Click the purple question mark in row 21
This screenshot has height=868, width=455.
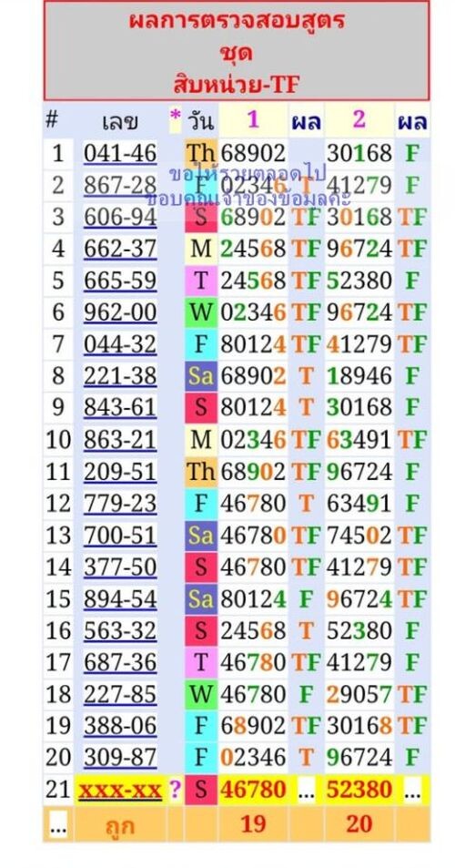tap(175, 790)
